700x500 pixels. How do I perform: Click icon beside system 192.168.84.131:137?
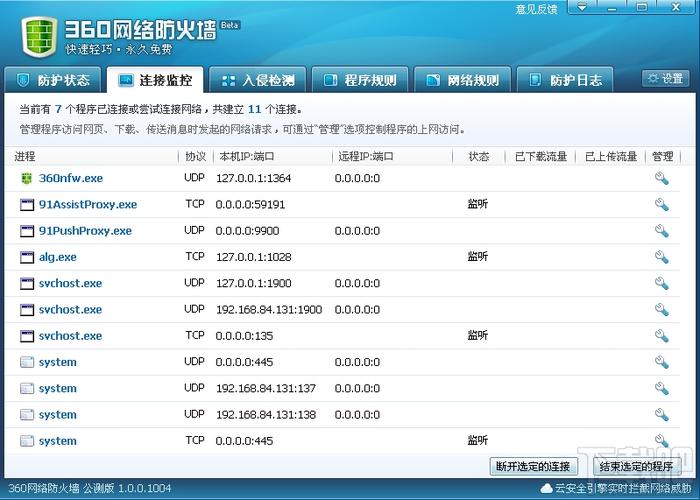point(27,388)
